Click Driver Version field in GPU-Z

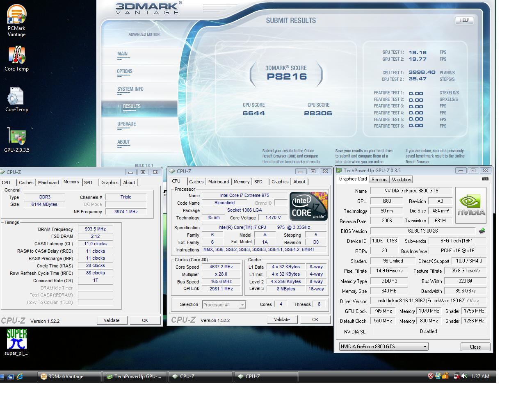click(429, 301)
